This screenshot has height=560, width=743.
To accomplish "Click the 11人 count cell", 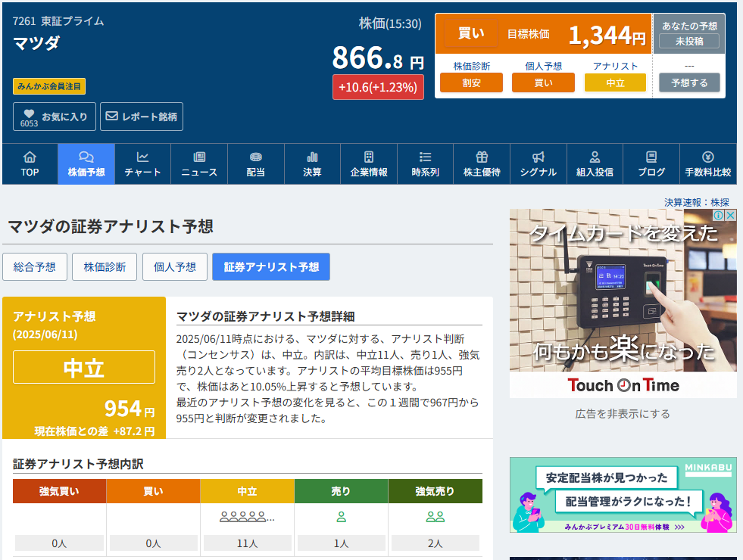I will point(247,543).
